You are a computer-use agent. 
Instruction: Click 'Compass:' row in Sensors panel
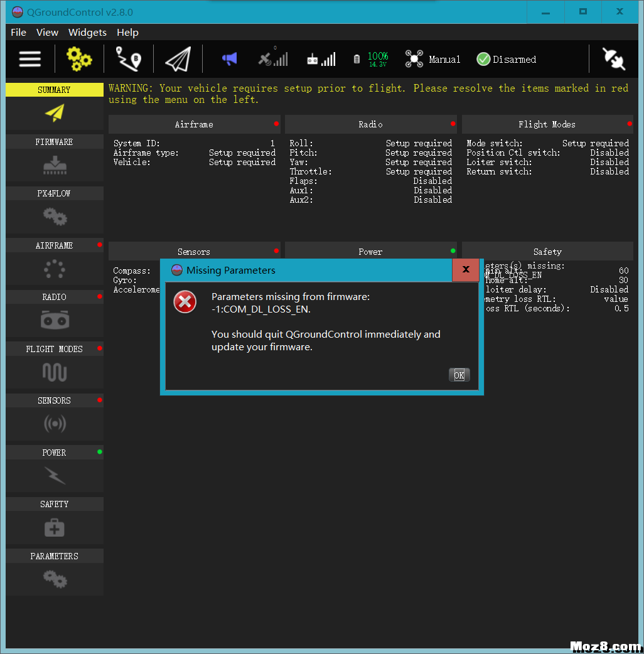[132, 271]
